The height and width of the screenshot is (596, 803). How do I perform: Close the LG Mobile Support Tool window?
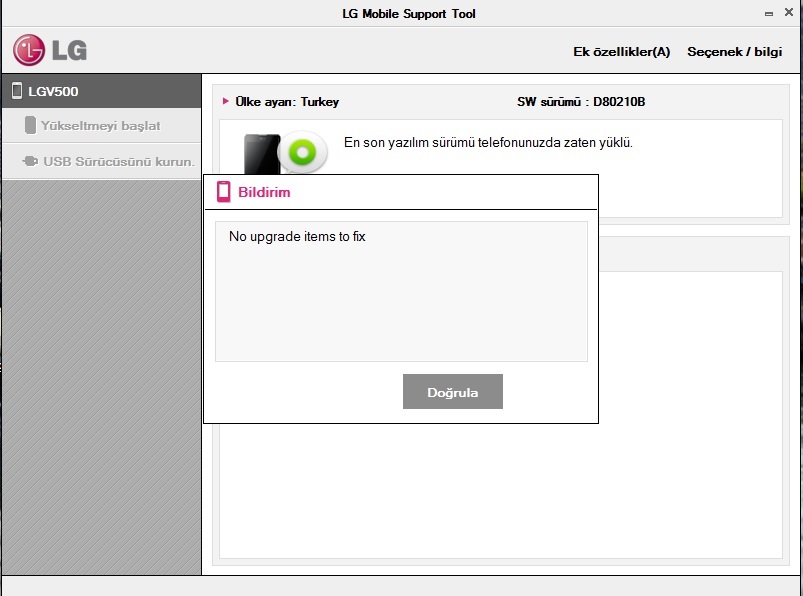[789, 12]
